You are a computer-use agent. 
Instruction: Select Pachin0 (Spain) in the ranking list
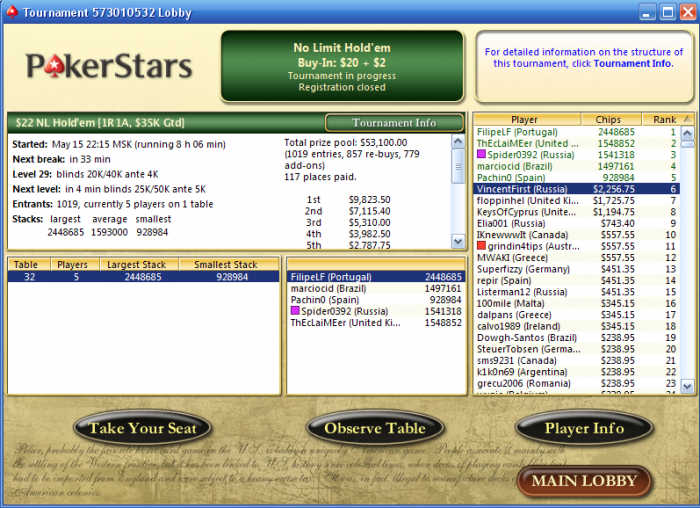tap(577, 178)
